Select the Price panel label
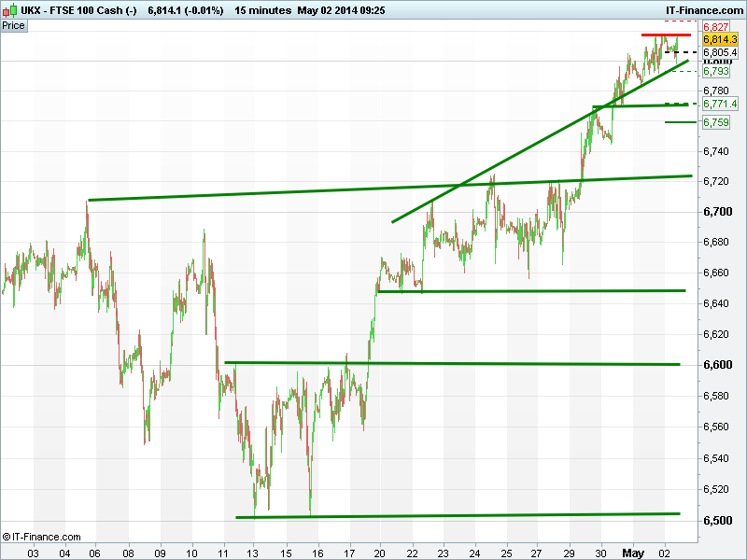 (x=14, y=25)
